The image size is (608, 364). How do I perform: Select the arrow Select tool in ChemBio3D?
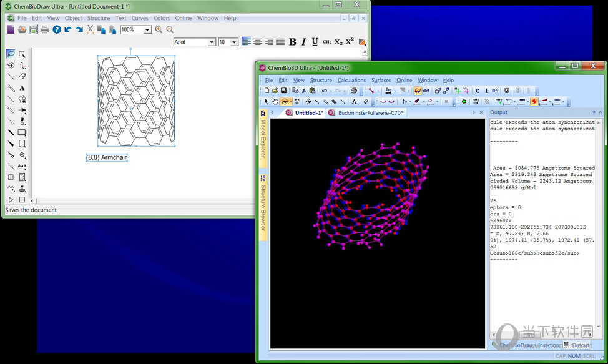pyautogui.click(x=266, y=101)
